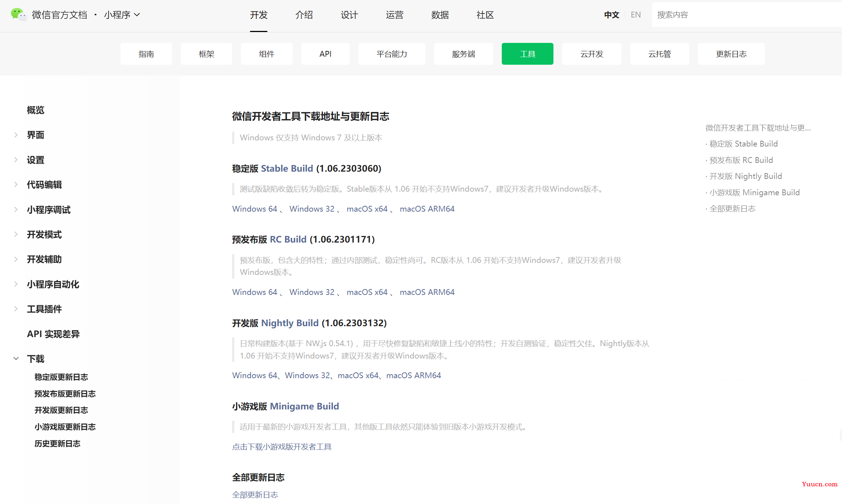842x504 pixels.
Task: Open the API section button
Action: [325, 54]
